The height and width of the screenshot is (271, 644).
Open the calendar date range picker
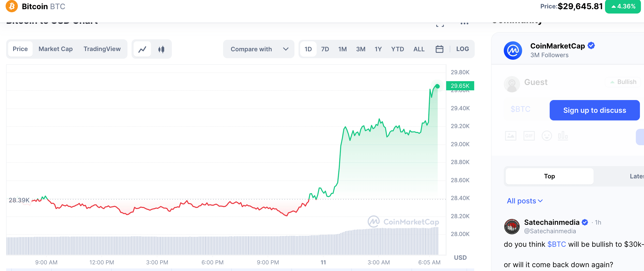pyautogui.click(x=439, y=49)
